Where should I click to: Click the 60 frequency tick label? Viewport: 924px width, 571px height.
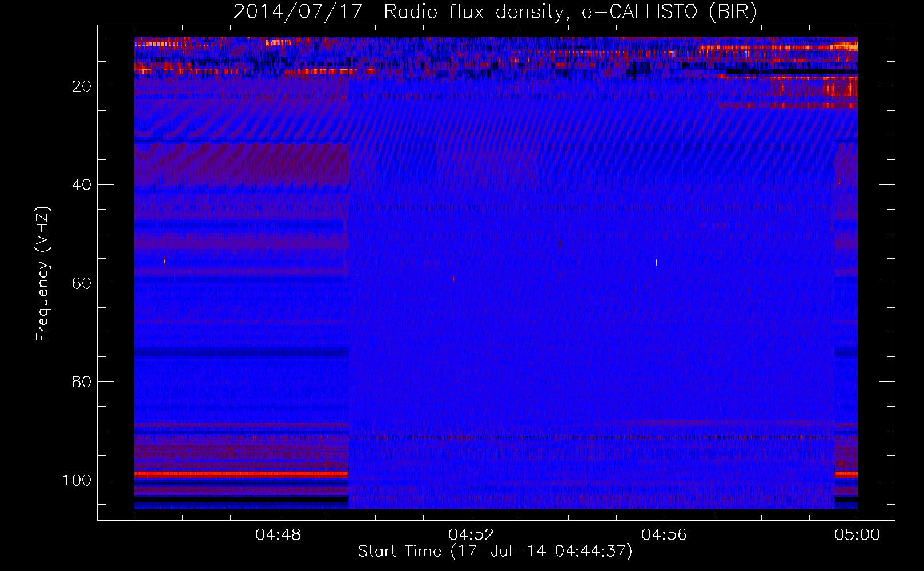coord(82,283)
